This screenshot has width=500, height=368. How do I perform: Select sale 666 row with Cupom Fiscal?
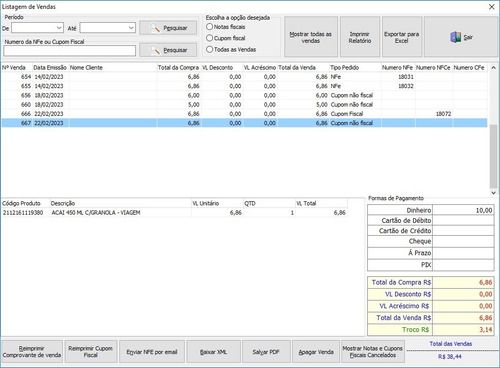coord(244,114)
